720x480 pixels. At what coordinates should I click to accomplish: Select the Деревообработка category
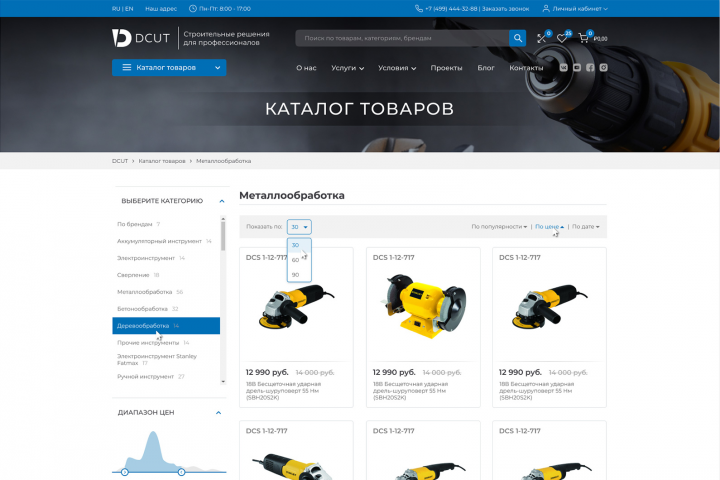[166, 326]
